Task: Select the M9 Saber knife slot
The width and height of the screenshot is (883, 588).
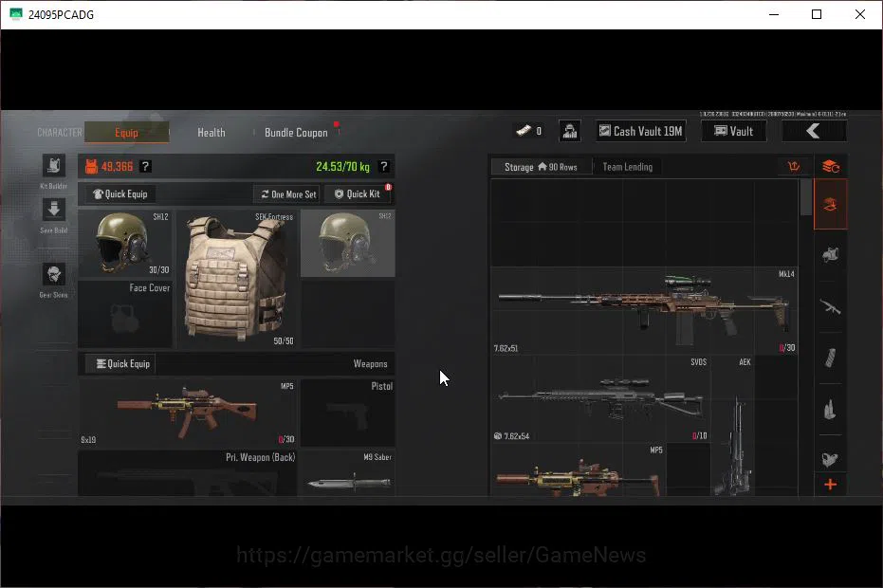Action: pos(348,472)
